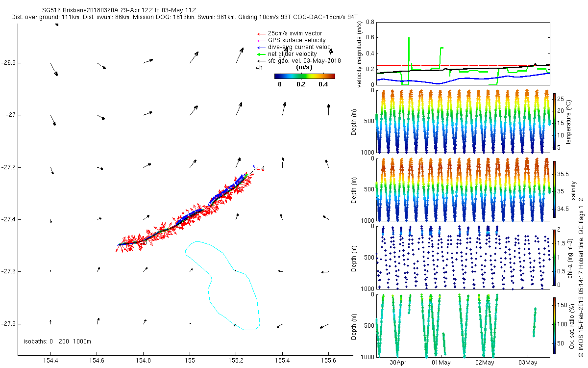The width and height of the screenshot is (588, 368).
Task: Select the 'net glider velocity' legend text
Action: point(293,54)
